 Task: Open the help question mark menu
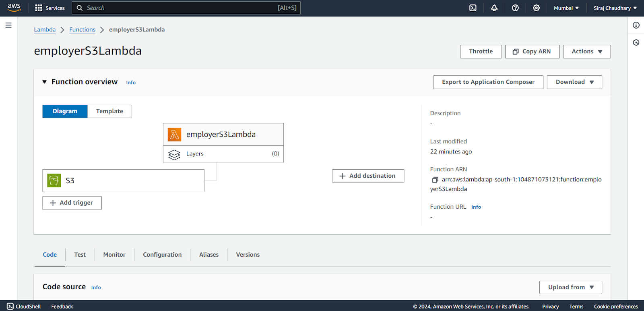click(x=515, y=8)
